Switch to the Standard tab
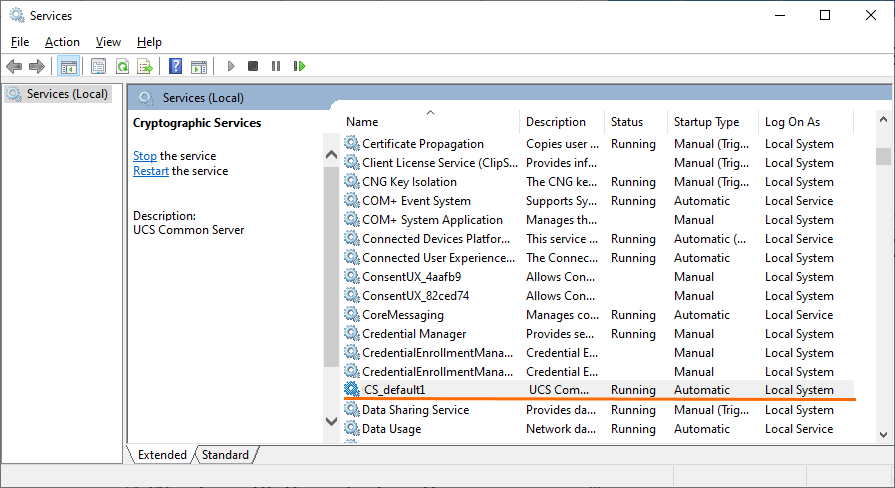Screen dimensions: 895x488 (x=225, y=455)
